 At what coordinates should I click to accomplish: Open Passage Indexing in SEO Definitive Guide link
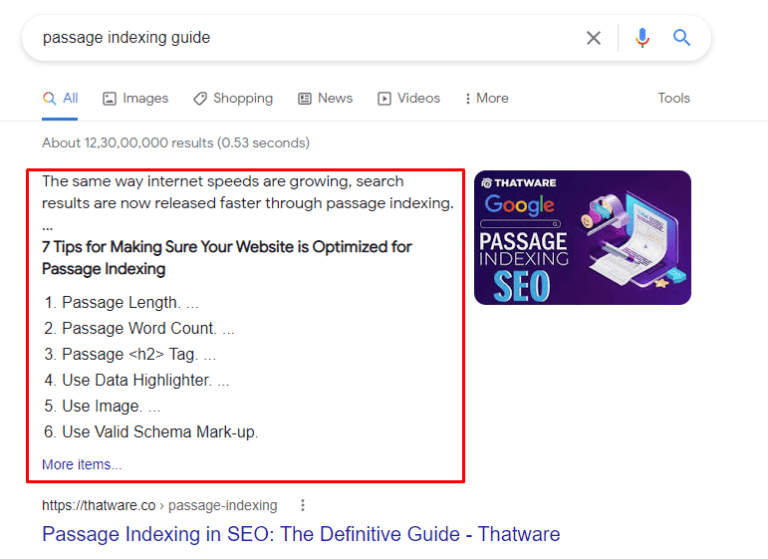[301, 534]
